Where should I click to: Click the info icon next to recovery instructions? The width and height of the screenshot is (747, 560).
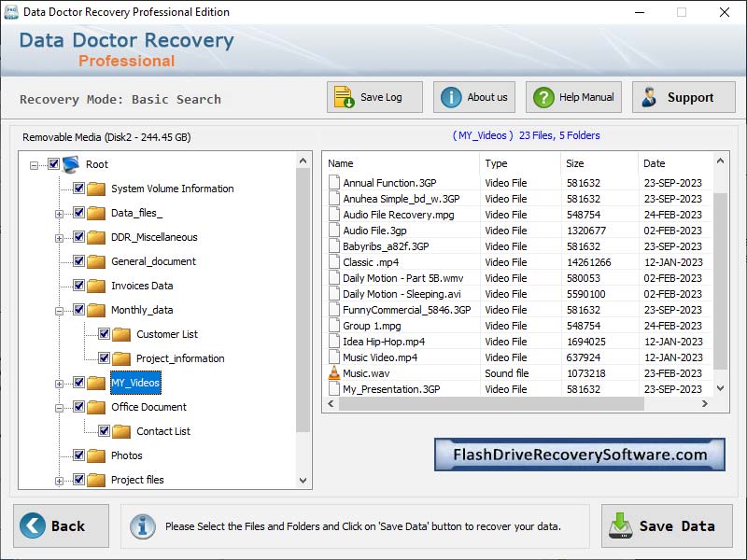pos(142,525)
